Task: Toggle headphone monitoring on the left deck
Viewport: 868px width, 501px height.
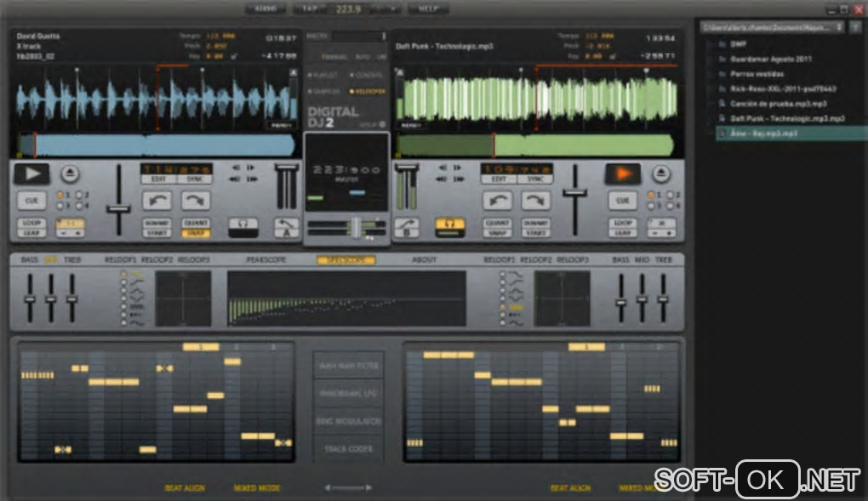Action: (243, 227)
